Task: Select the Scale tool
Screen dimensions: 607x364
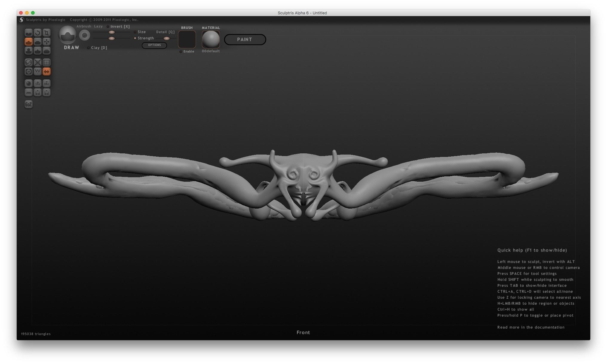Action: pyautogui.click(x=47, y=33)
